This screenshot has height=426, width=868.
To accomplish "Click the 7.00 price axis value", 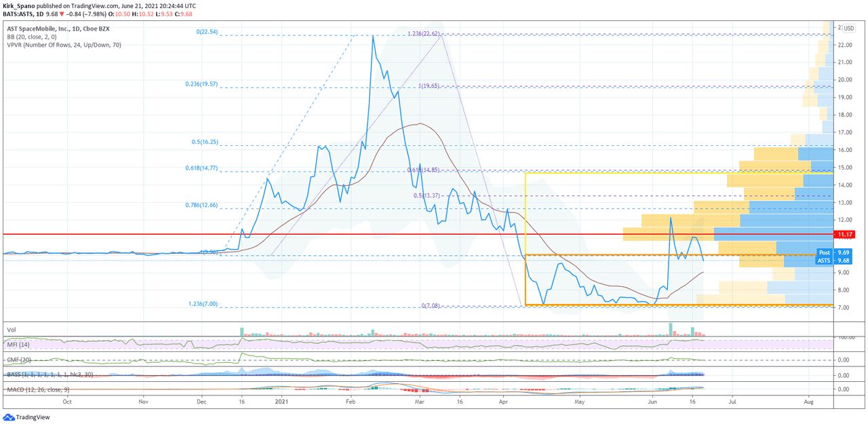I will pyautogui.click(x=845, y=308).
